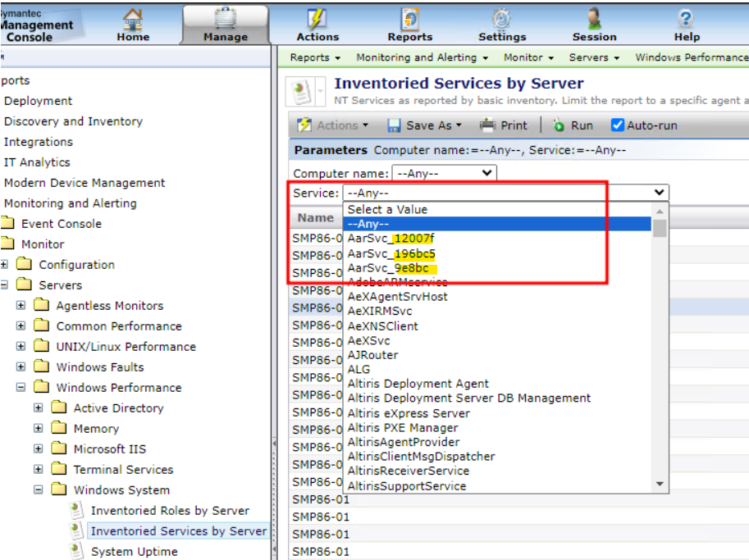Open the Home tab icon

[133, 20]
